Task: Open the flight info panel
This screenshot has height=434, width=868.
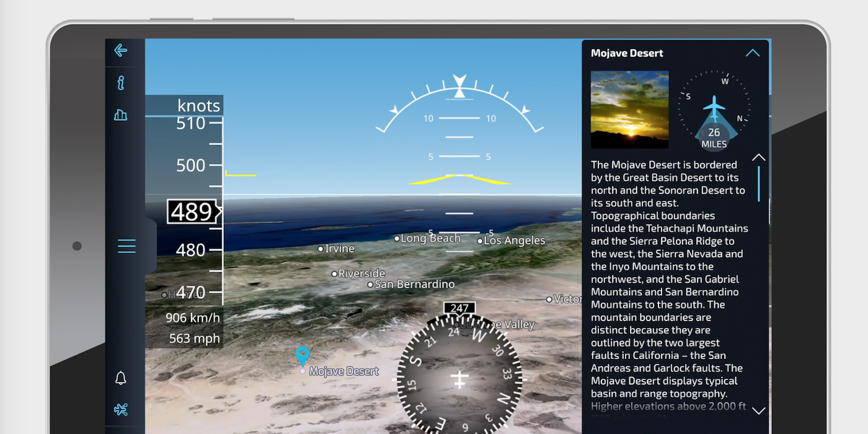Action: [x=120, y=82]
